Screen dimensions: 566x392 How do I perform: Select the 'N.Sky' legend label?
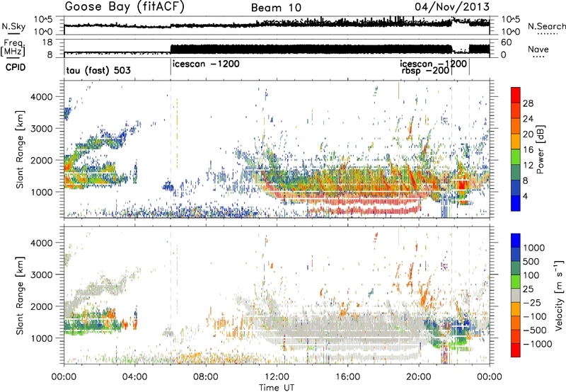tap(13, 26)
